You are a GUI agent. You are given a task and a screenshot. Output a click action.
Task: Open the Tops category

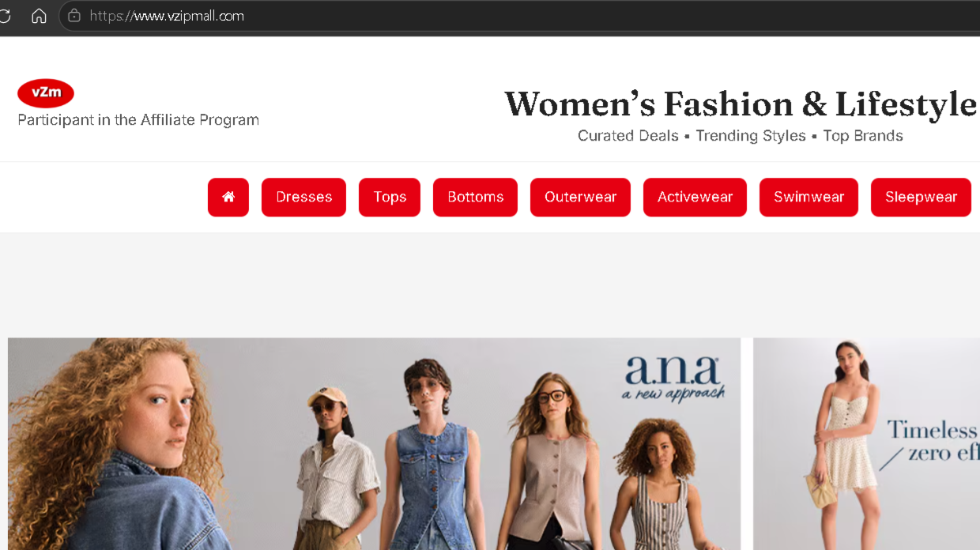(390, 197)
